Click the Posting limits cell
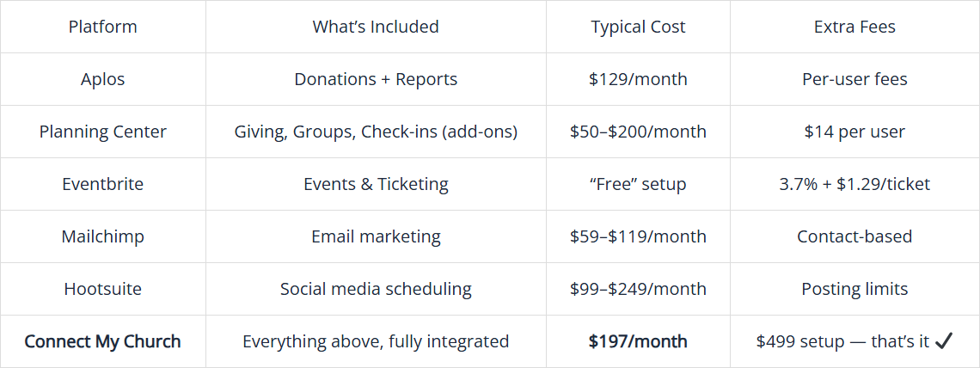The height and width of the screenshot is (368, 980). pos(854,289)
